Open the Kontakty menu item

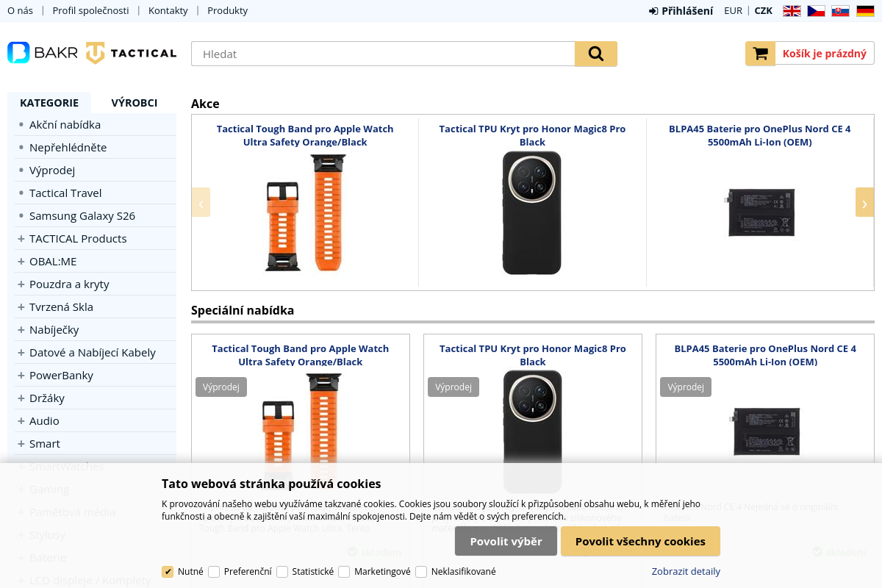(x=168, y=10)
